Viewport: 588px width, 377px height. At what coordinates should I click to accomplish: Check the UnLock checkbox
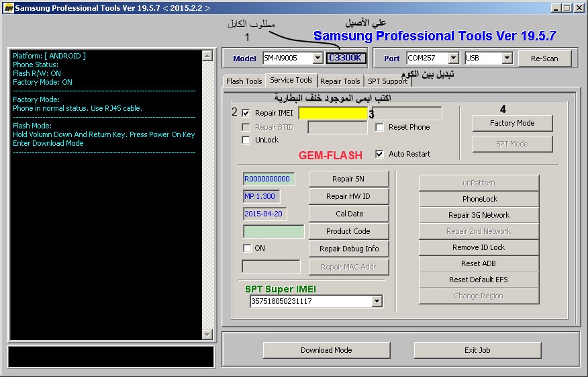tap(246, 140)
